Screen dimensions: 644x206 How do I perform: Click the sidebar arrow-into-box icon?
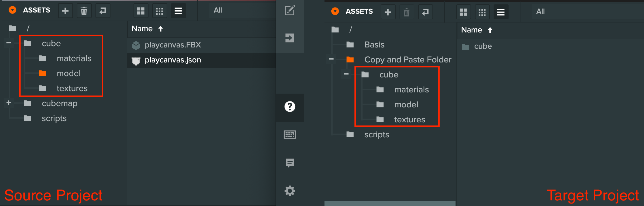pos(290,38)
